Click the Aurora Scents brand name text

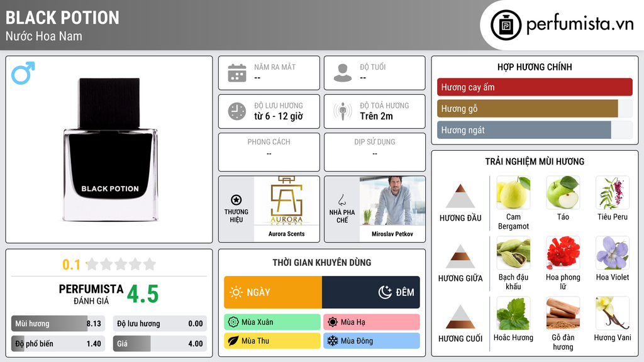point(287,234)
